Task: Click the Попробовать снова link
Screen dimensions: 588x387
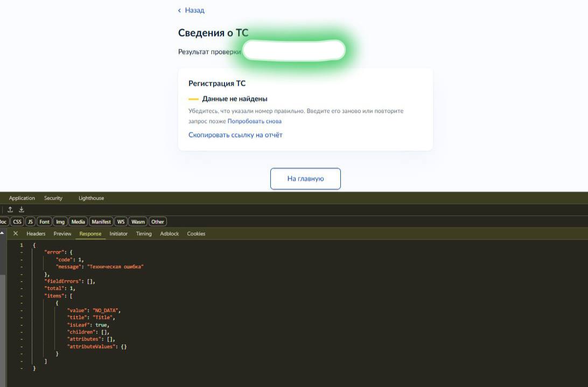Action: tap(254, 121)
